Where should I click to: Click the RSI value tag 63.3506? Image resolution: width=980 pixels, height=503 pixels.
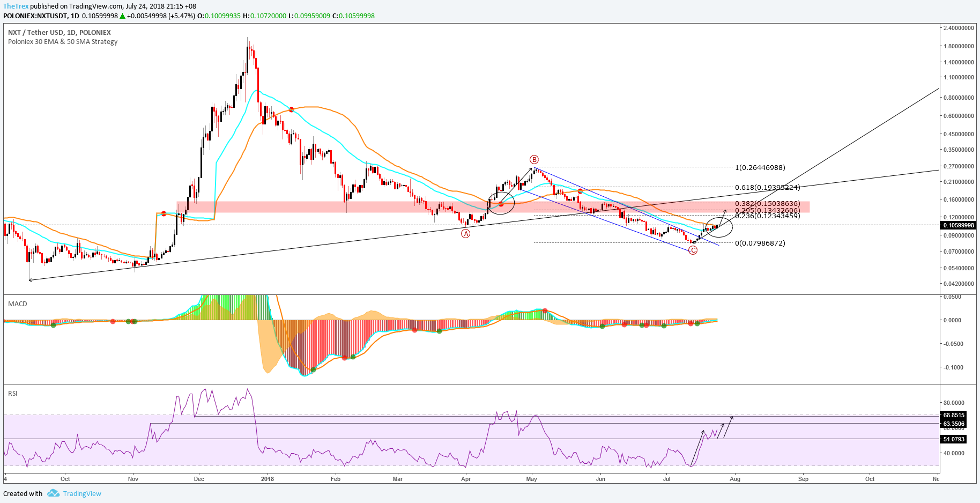[954, 424]
